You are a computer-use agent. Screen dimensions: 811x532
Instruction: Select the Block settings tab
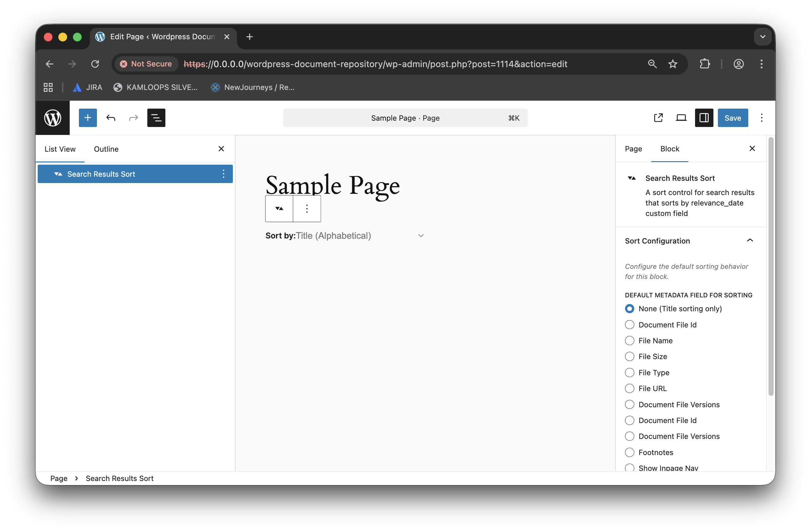click(x=670, y=149)
